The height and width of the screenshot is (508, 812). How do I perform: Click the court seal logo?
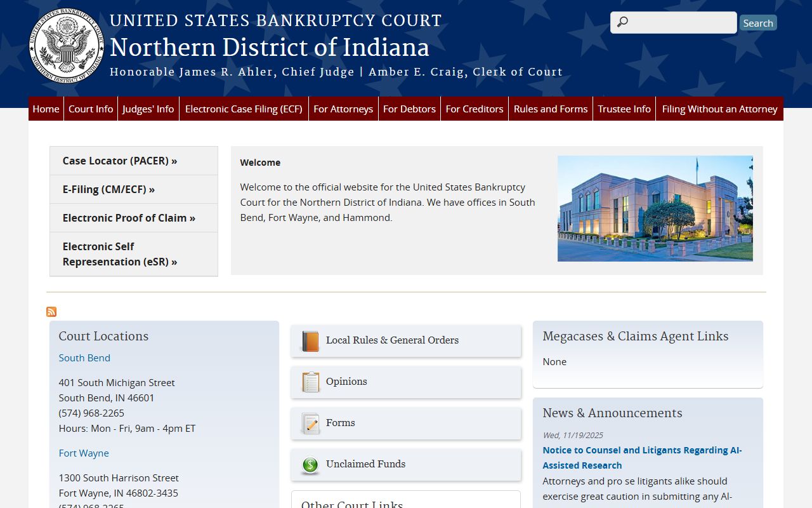67,46
